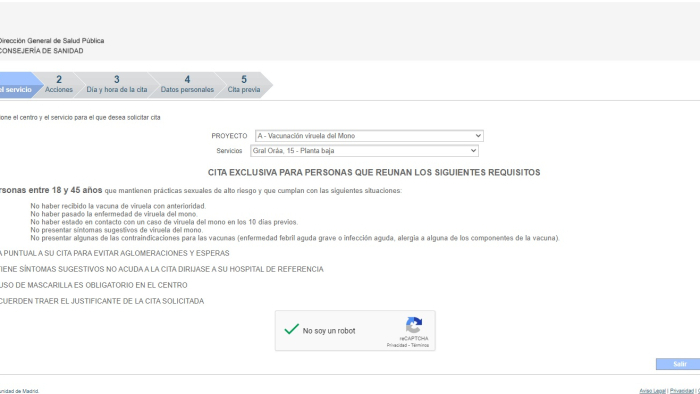Click the 'CONSEJERÍA DE SANIDAD' header text

(x=41, y=51)
